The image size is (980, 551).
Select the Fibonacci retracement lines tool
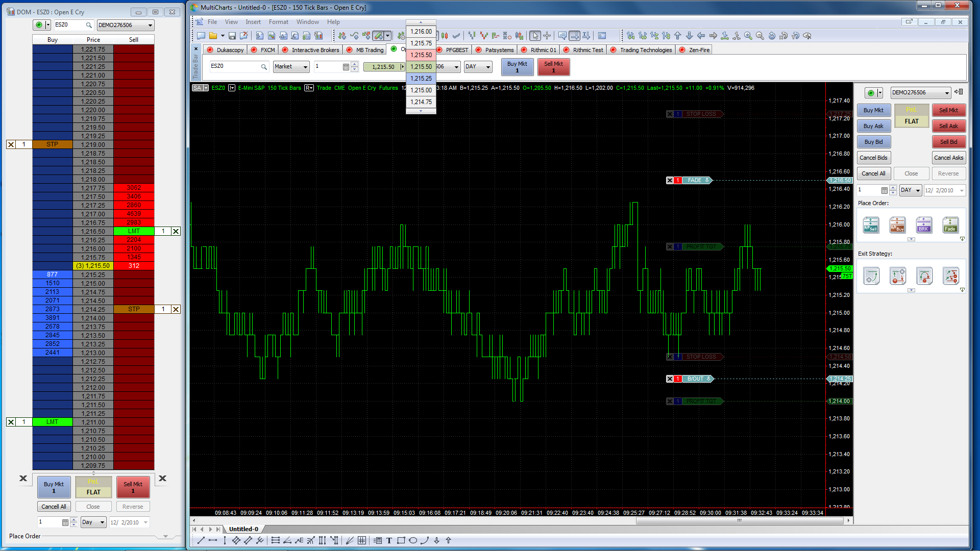click(x=276, y=540)
